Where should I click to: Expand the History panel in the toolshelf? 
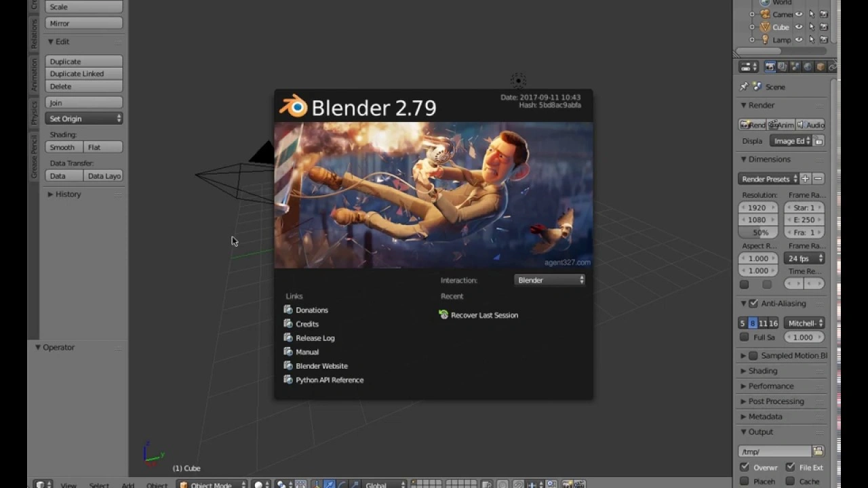pos(67,195)
